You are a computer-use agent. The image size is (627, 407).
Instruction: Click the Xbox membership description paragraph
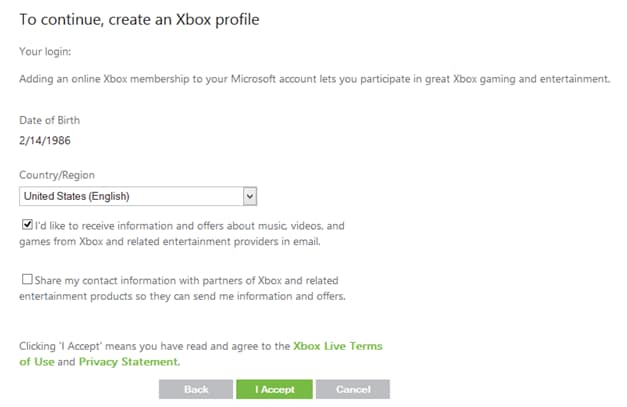pyautogui.click(x=314, y=77)
